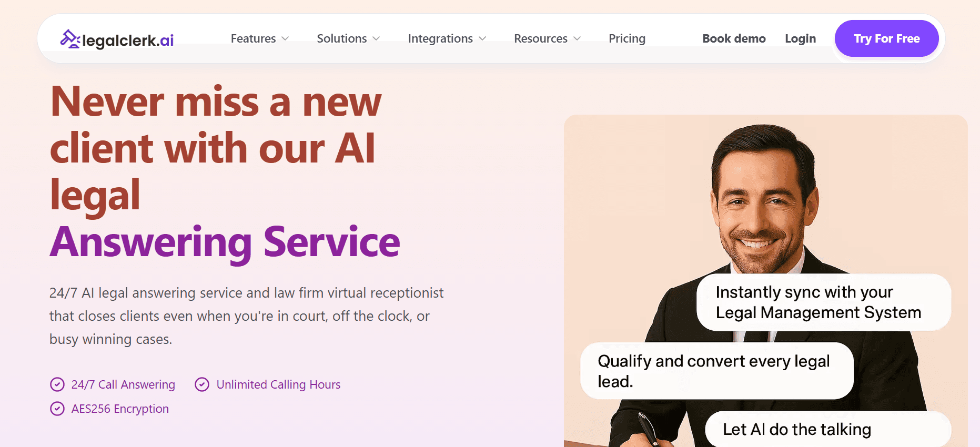
Task: Click the Book demo link
Action: click(x=734, y=38)
